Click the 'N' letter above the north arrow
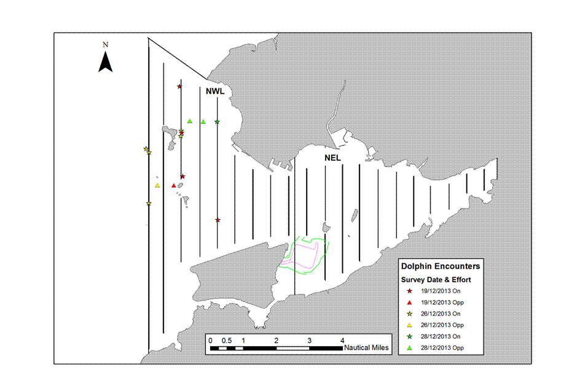The width and height of the screenshot is (588, 378). point(106,45)
